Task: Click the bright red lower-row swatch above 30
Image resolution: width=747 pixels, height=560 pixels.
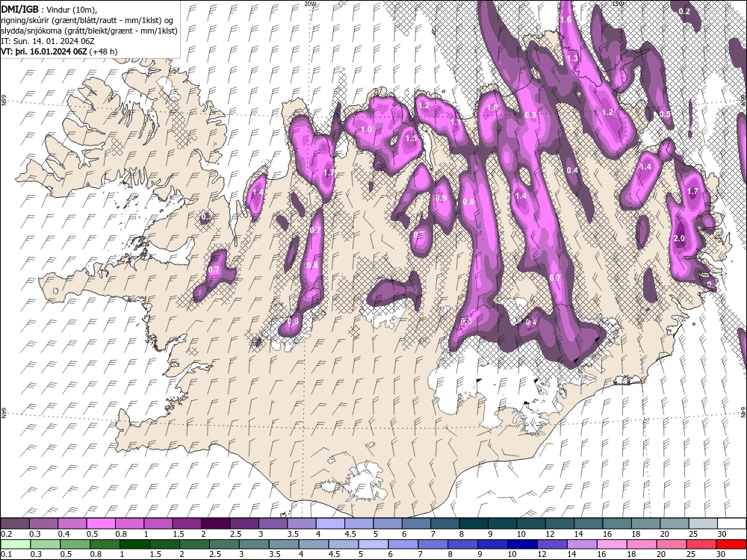Action: 731,544
